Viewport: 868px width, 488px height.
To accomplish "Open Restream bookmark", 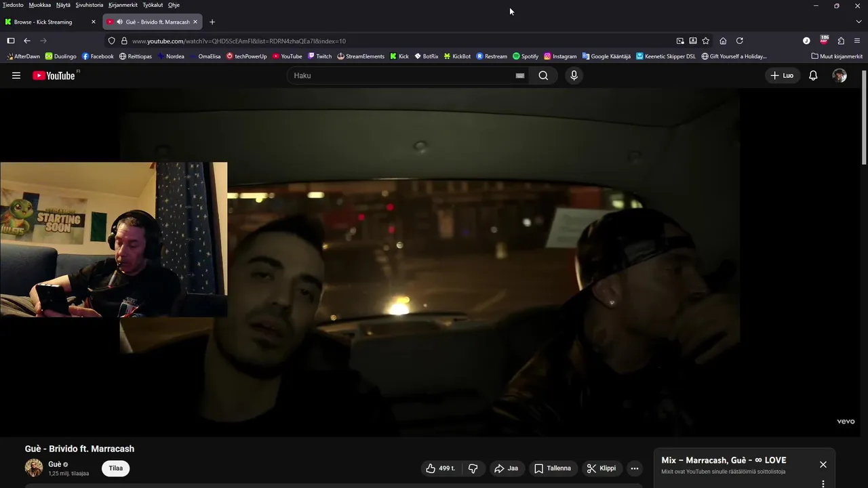I will [x=492, y=56].
